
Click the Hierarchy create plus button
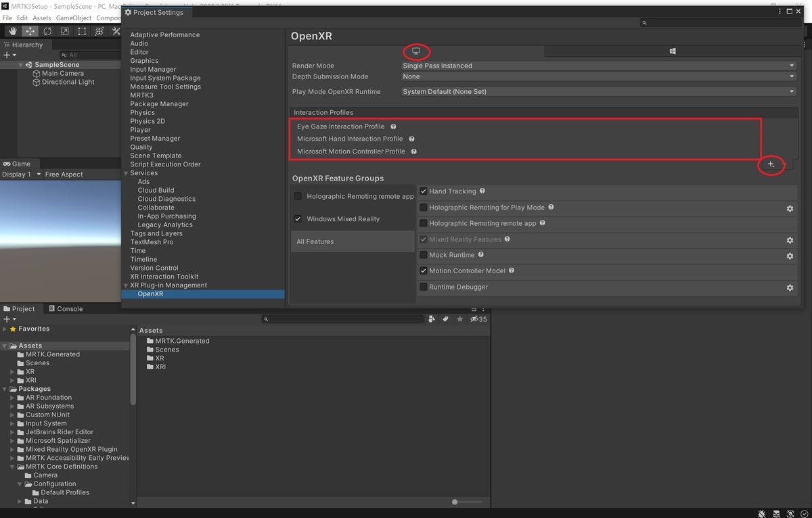pyautogui.click(x=9, y=55)
